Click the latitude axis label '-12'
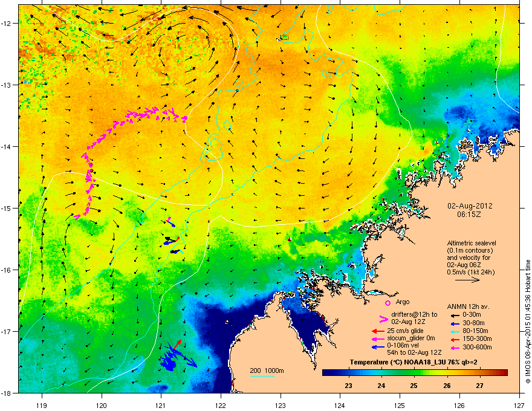Screen dimensions: 532x411 pyautogui.click(x=7, y=23)
